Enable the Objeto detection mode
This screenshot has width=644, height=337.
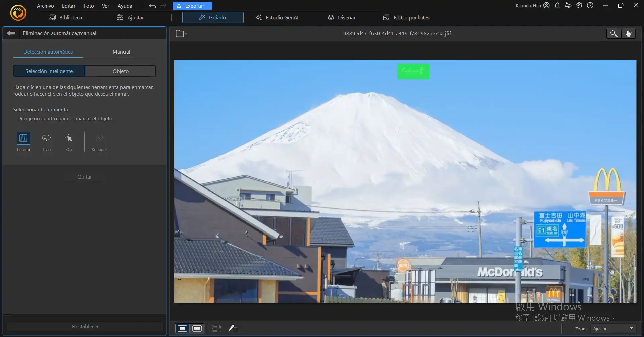coord(120,71)
